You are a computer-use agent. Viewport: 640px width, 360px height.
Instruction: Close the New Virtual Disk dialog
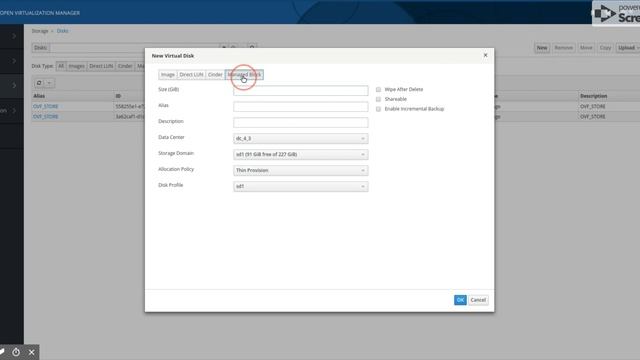pyautogui.click(x=485, y=55)
